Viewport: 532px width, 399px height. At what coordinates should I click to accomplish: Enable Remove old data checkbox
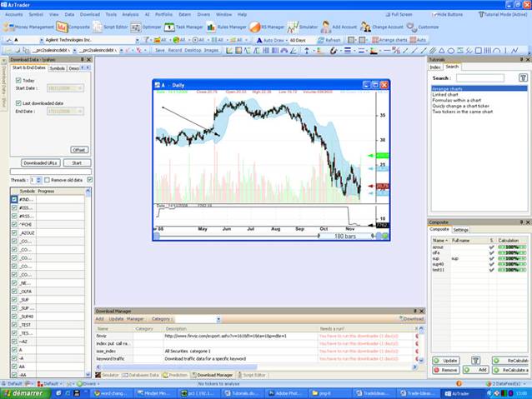point(48,179)
